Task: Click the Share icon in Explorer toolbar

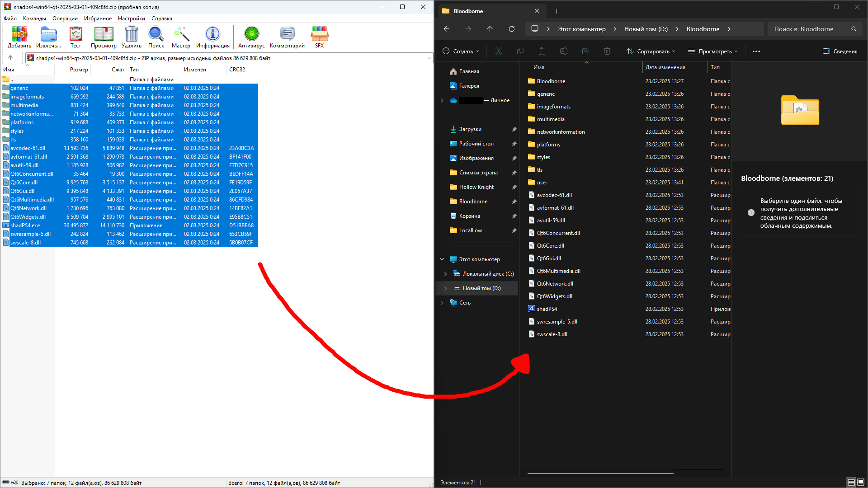Action: (x=585, y=52)
